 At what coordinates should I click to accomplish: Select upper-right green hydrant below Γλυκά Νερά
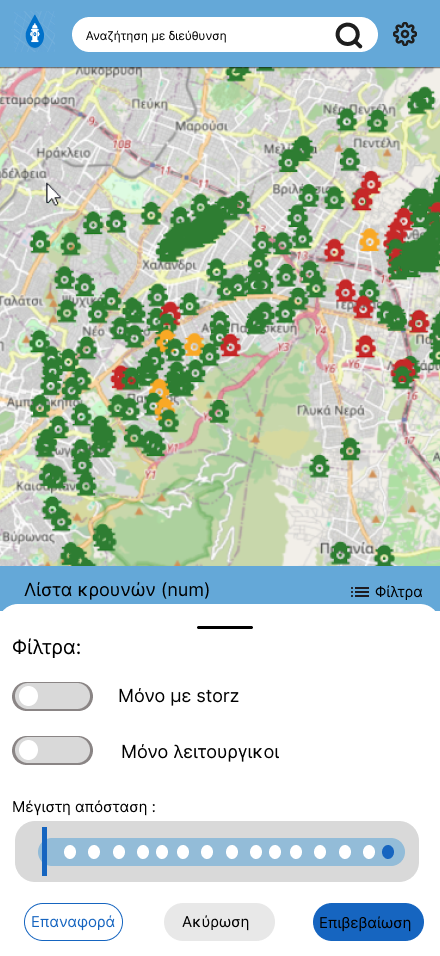350,449
